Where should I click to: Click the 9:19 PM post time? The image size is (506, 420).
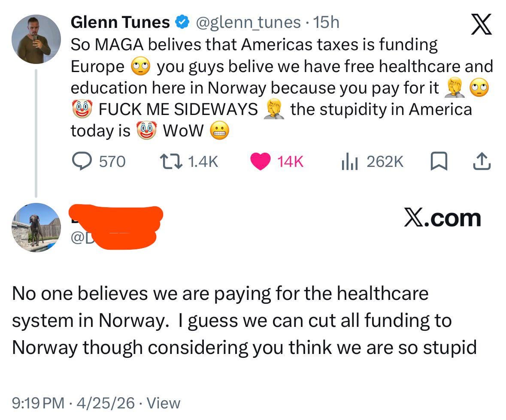38,403
